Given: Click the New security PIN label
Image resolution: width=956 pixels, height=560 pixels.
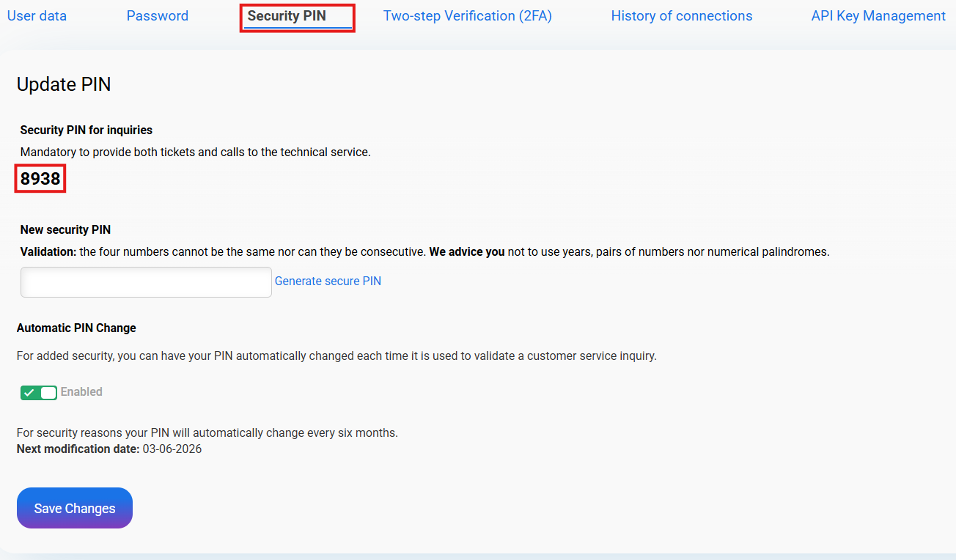Looking at the screenshot, I should point(65,230).
